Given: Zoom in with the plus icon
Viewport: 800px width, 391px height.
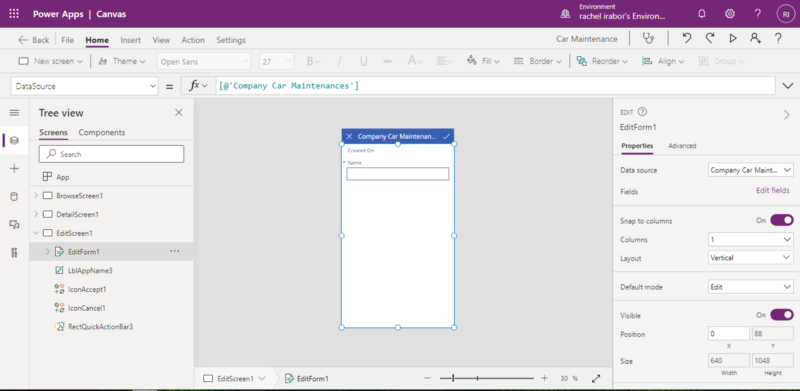Looking at the screenshot, I should coord(544,378).
